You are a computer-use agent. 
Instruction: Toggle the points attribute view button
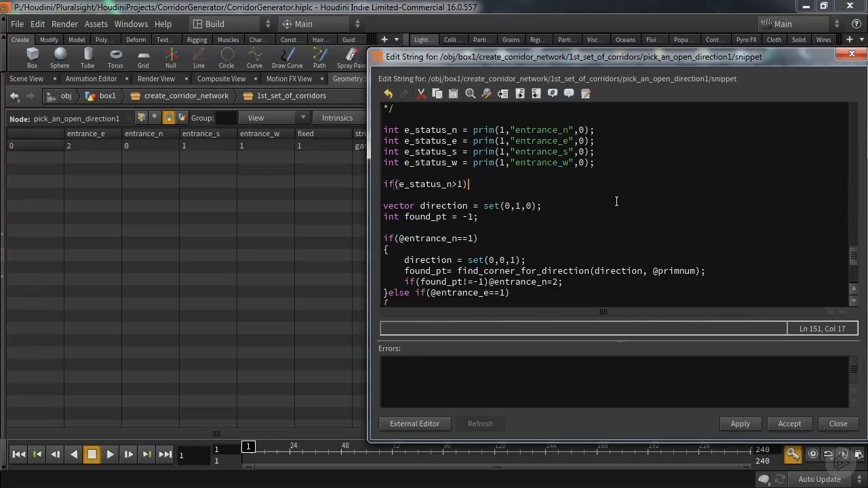coord(141,118)
